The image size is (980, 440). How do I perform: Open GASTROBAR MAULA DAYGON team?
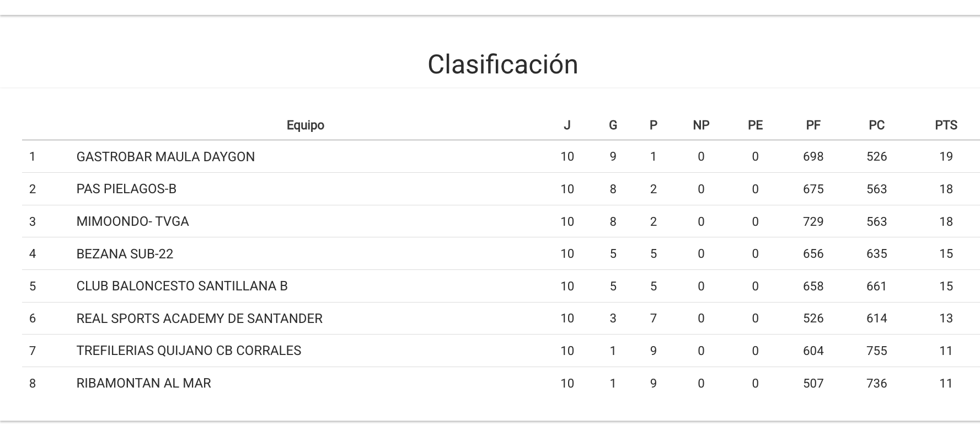point(165,157)
